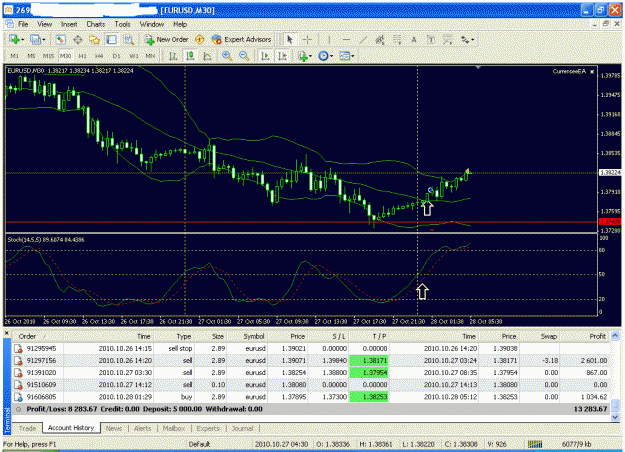The height and width of the screenshot is (452, 625).
Task: Click the zoom out magnifier
Action: click(x=244, y=56)
